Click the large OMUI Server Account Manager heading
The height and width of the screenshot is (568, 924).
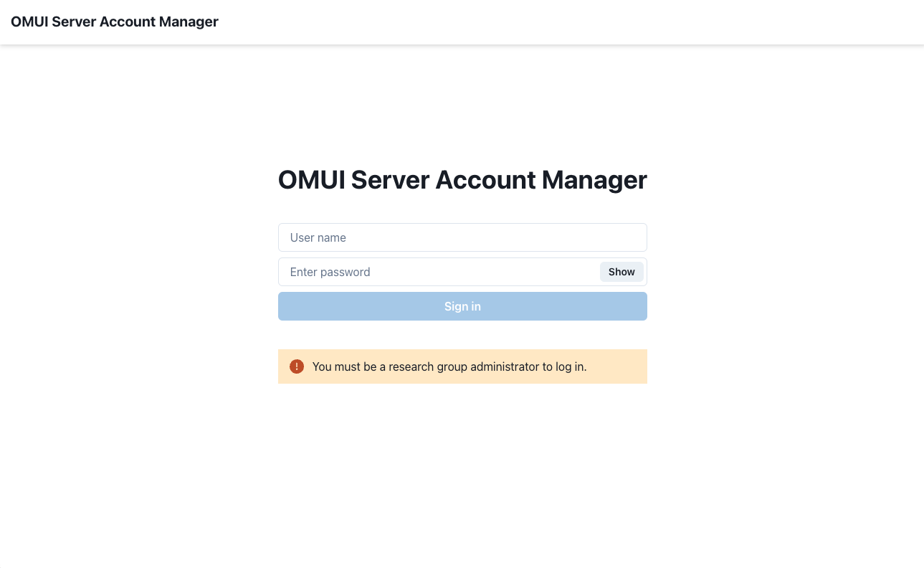(462, 179)
